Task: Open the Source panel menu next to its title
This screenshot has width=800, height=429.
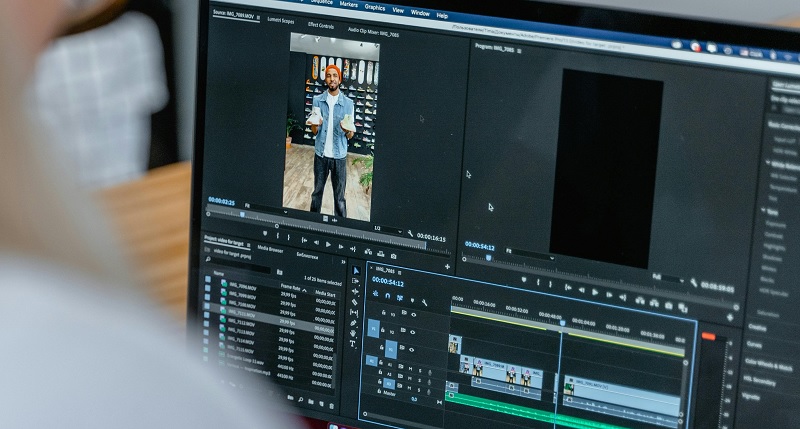Action: coord(258,17)
